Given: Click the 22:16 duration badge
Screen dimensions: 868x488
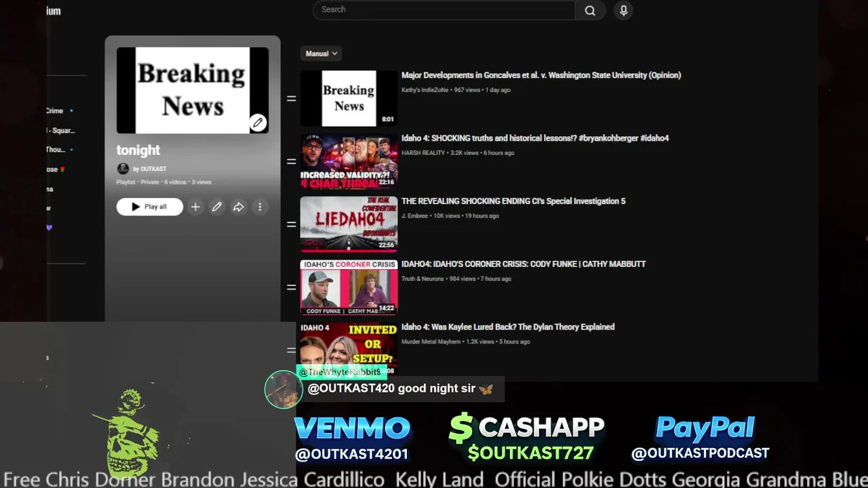Looking at the screenshot, I should (387, 182).
